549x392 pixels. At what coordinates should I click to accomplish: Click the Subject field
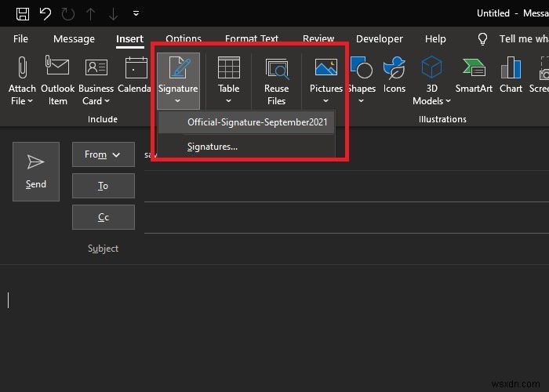coord(347,249)
